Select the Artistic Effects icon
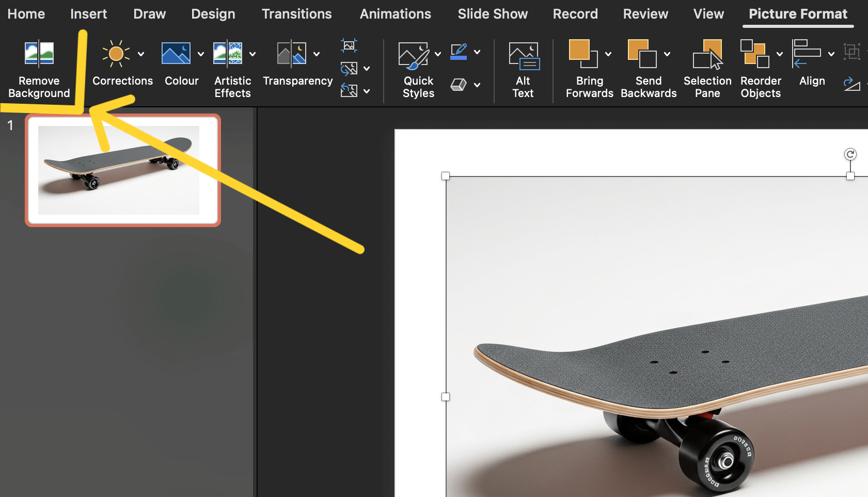Viewport: 868px width, 497px height. 228,54
